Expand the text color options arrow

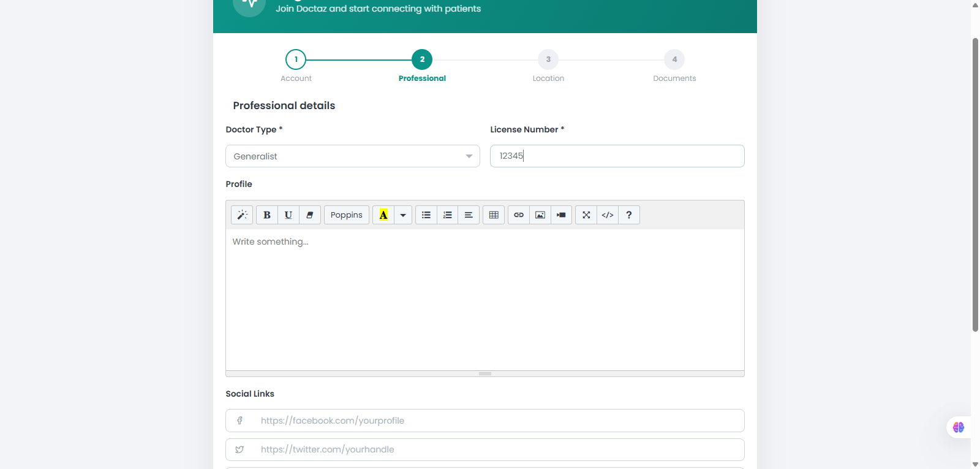click(x=403, y=215)
